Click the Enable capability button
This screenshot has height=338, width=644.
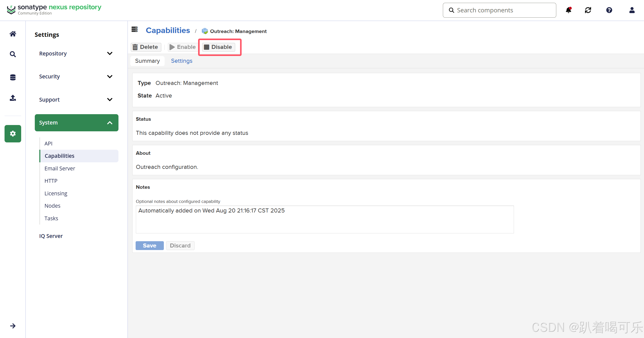(x=183, y=47)
